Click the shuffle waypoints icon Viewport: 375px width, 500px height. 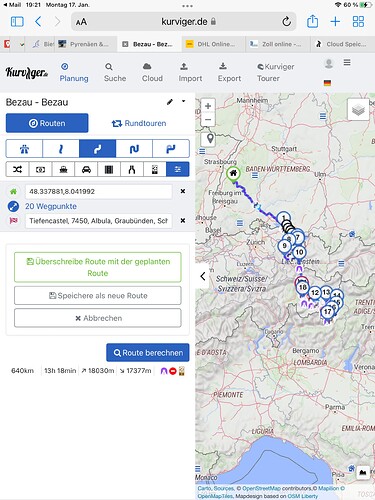click(x=17, y=170)
